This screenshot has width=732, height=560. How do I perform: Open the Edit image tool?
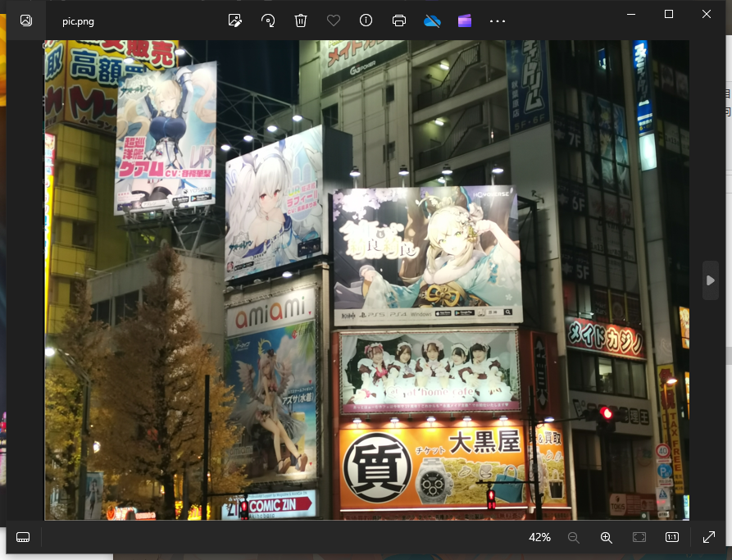pos(235,20)
